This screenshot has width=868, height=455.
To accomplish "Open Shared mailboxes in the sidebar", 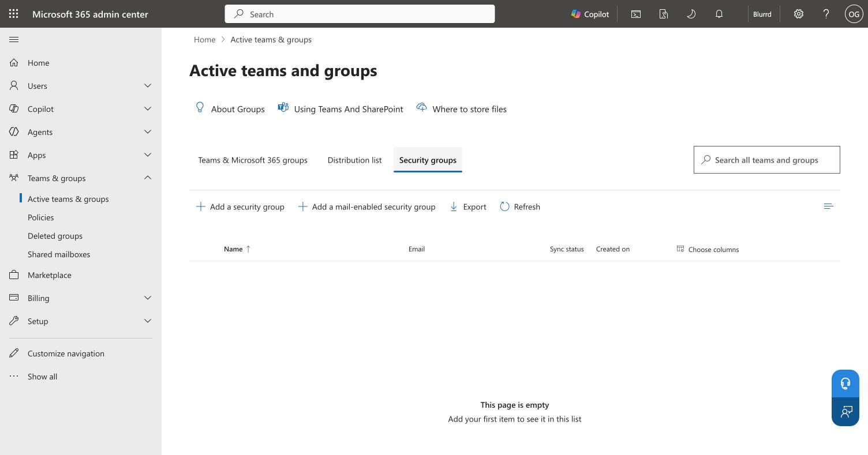I will pyautogui.click(x=59, y=254).
